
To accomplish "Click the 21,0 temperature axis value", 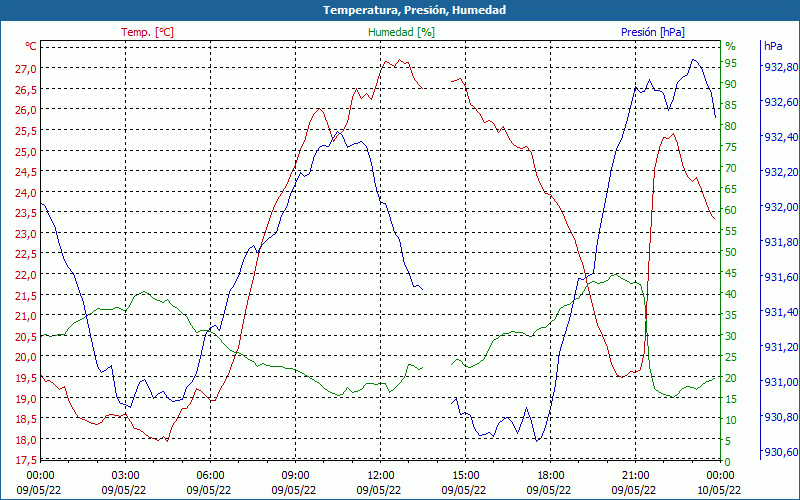I will click(x=25, y=316).
